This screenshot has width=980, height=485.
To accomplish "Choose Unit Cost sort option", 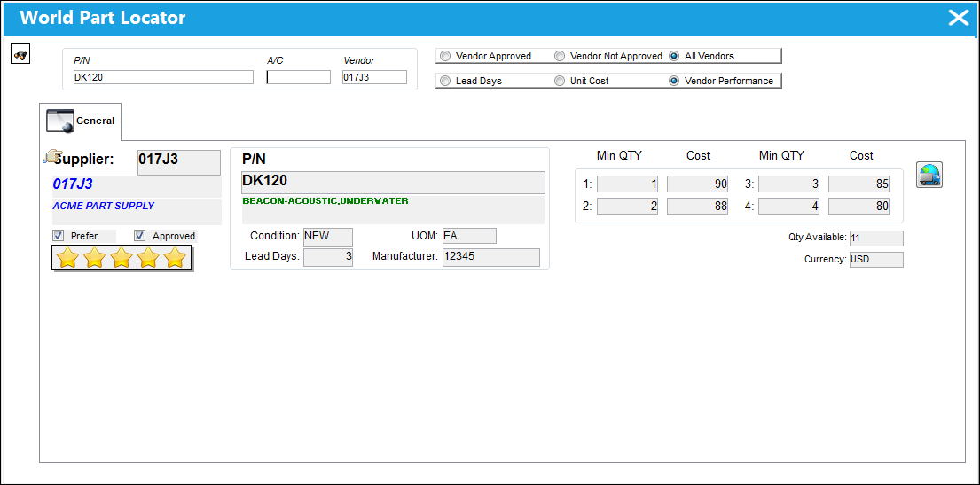I will [x=560, y=82].
